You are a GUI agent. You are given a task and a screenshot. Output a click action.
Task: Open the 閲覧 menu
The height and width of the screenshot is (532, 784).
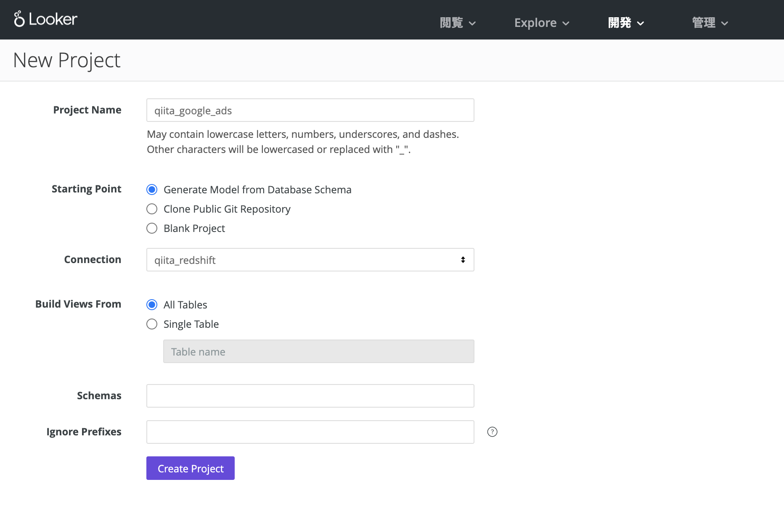point(458,23)
